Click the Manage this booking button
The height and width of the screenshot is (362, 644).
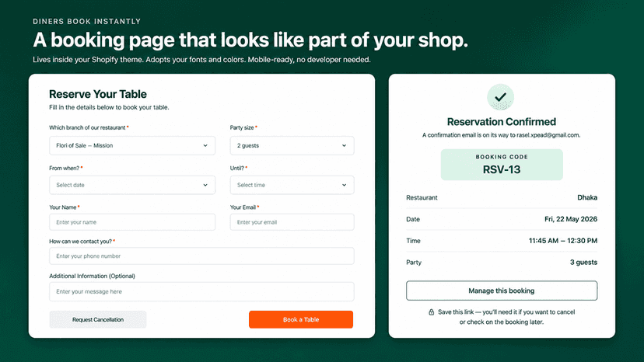(x=502, y=291)
